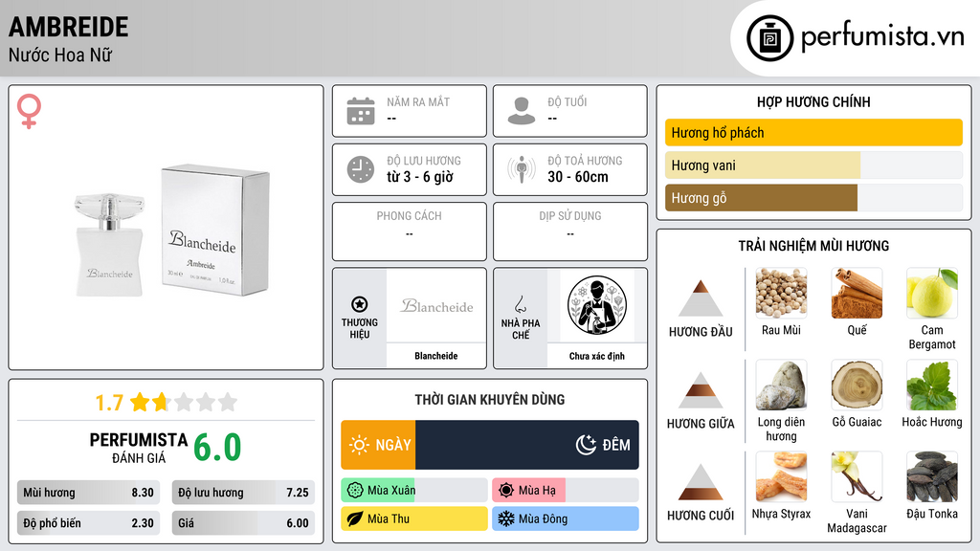Screen dimensions: 980x551
Task: Click the Blancheide Ambreide product photo
Action: (172, 231)
